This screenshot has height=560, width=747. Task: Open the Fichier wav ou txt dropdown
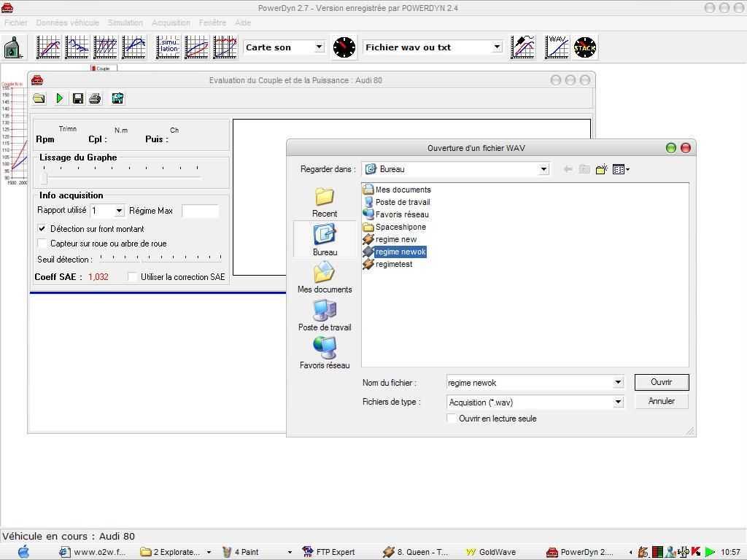click(497, 47)
